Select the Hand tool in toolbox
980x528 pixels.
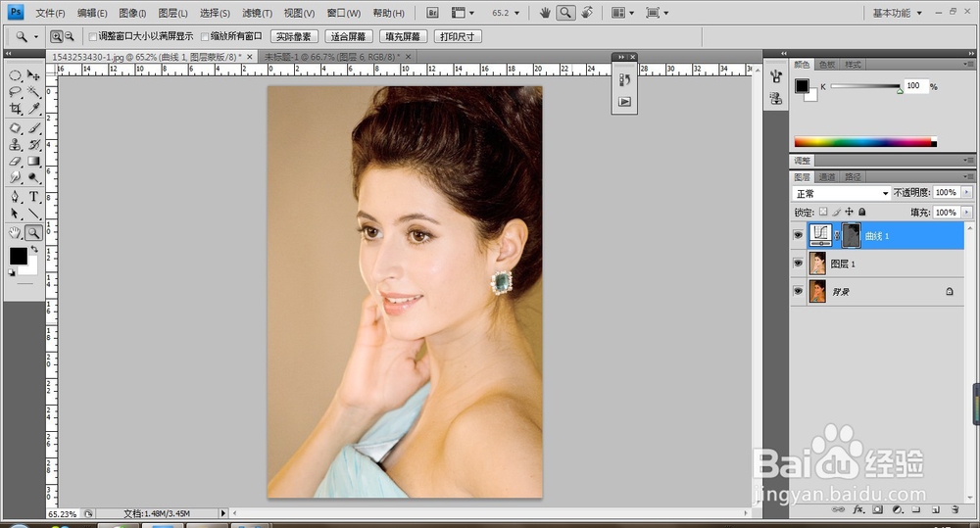[x=15, y=233]
